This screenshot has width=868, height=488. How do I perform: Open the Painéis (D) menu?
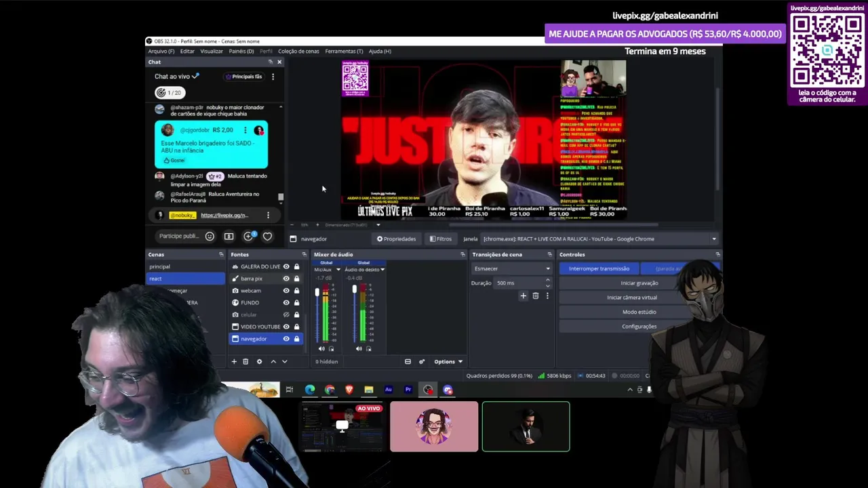coord(241,51)
